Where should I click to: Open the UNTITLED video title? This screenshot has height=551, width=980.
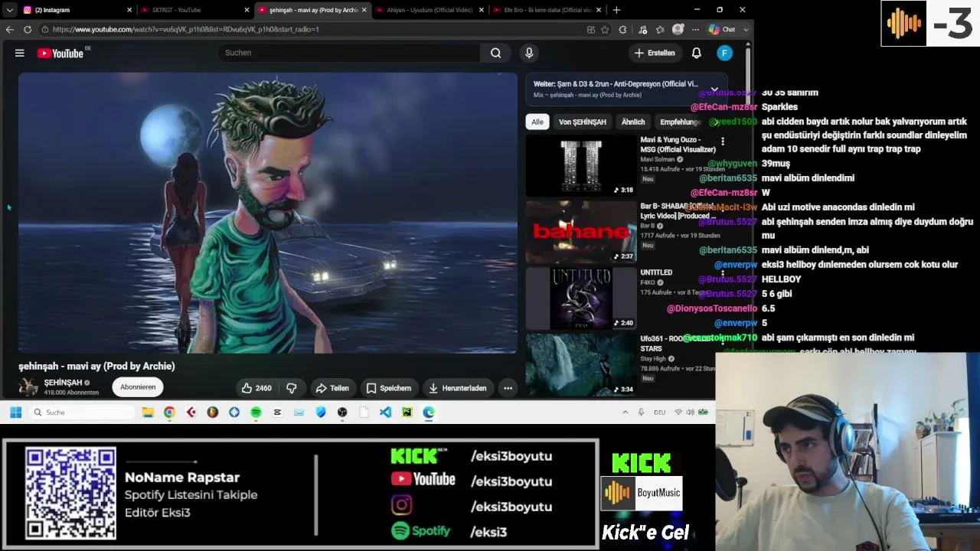point(656,272)
